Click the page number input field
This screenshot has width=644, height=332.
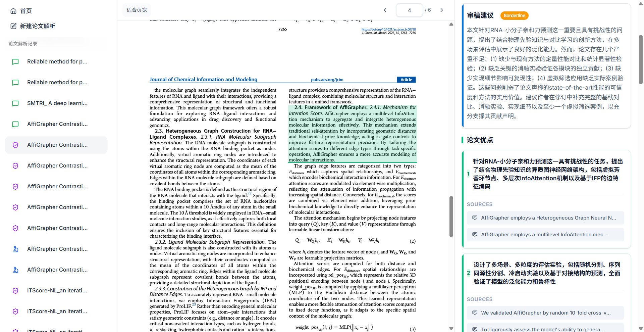click(x=409, y=10)
